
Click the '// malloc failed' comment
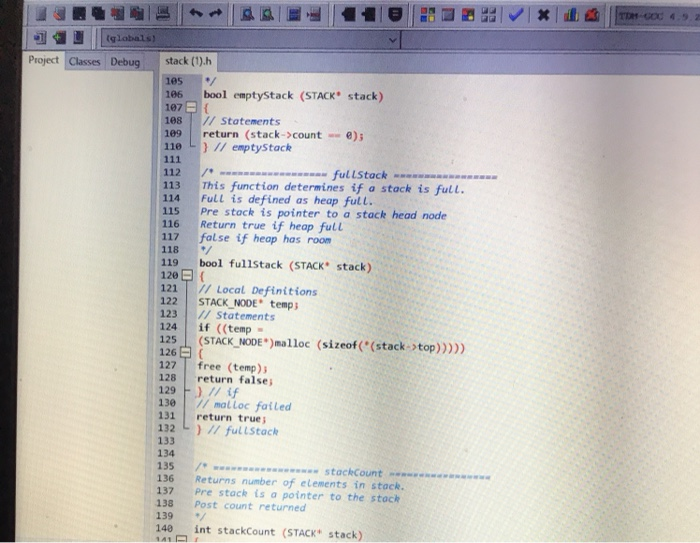pyautogui.click(x=244, y=405)
